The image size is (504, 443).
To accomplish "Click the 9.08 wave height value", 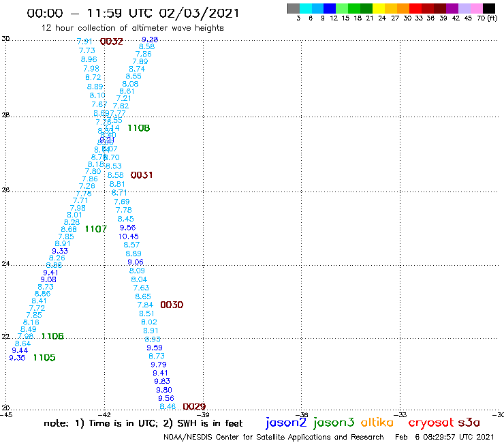I will point(48,279).
